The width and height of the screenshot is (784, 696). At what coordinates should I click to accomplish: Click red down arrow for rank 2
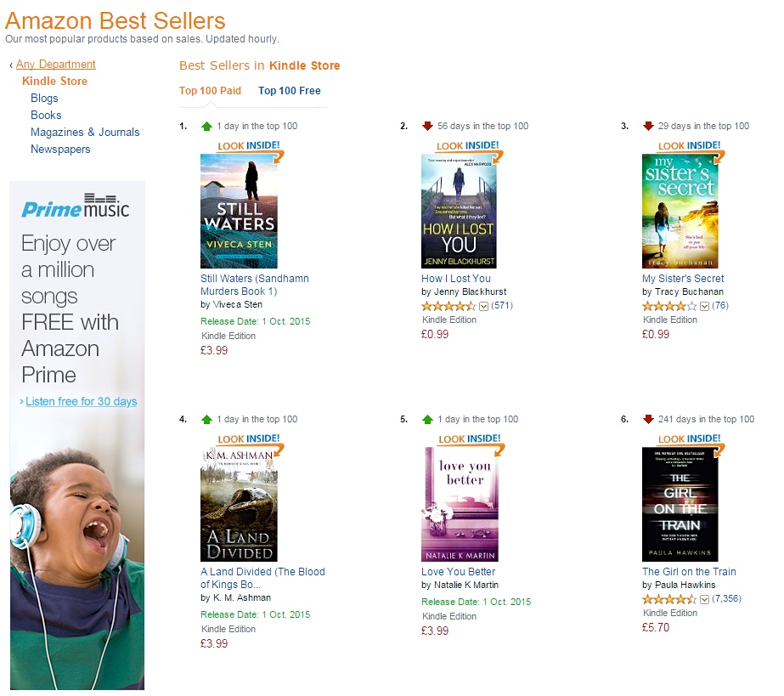427,126
